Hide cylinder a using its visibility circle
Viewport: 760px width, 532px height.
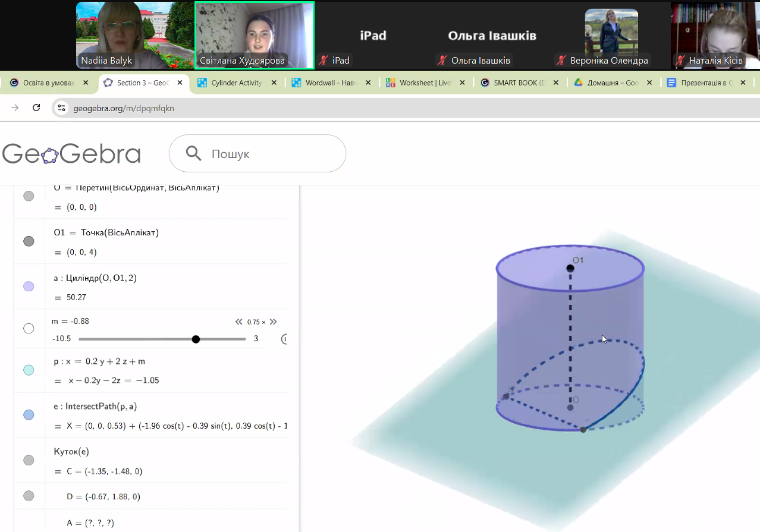(29, 287)
